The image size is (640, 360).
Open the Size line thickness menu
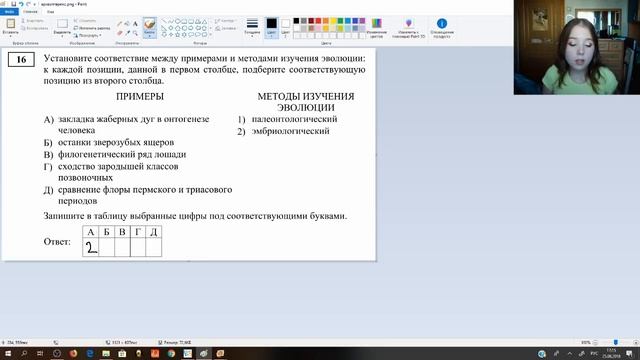[x=252, y=27]
